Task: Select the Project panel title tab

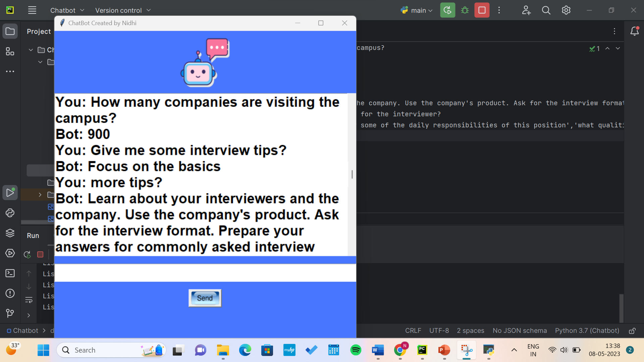Action: pos(39,32)
